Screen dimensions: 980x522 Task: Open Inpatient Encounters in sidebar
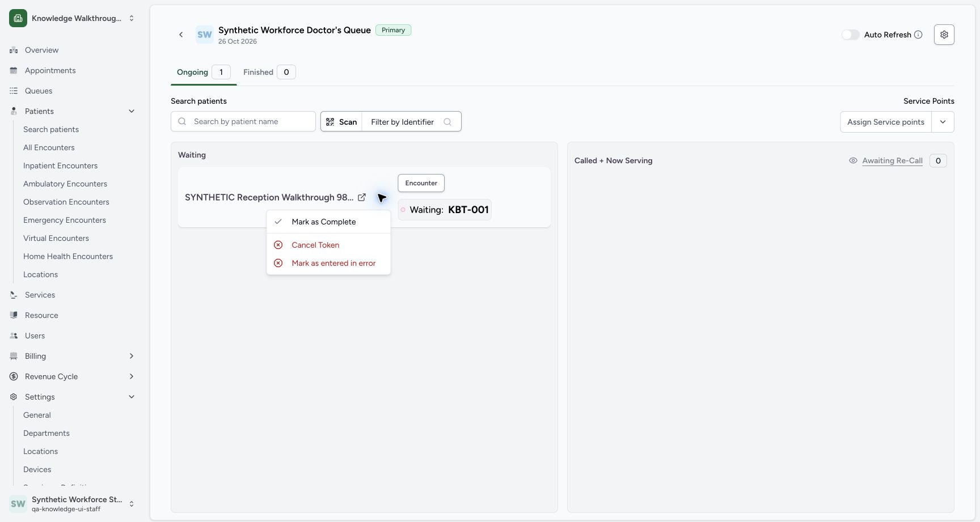pos(60,165)
